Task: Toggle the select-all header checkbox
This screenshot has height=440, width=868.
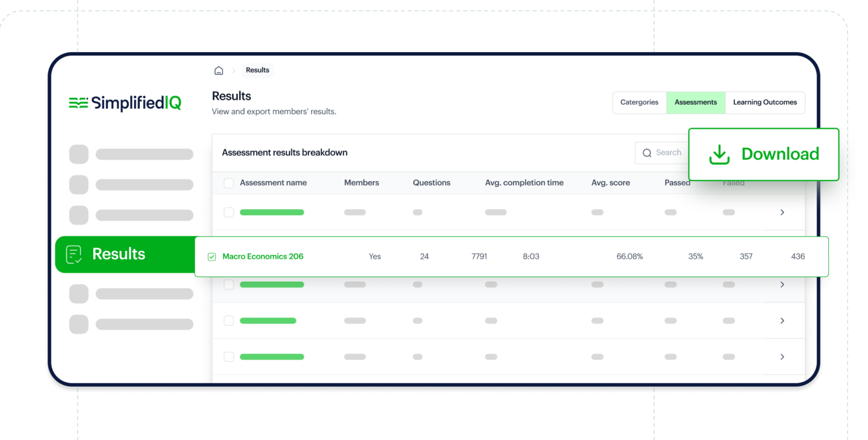Action: pos(229,183)
